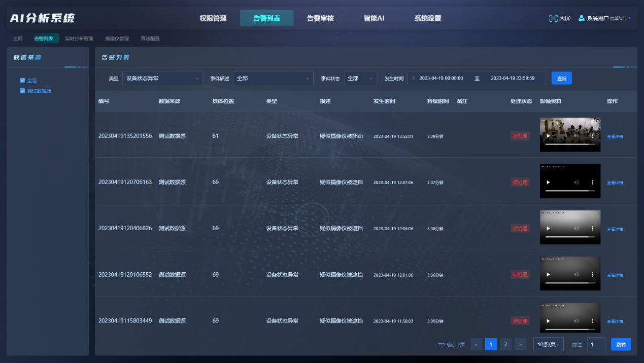This screenshot has width=644, height=363.
Task: Go to next page with right arrow
Action: [520, 345]
